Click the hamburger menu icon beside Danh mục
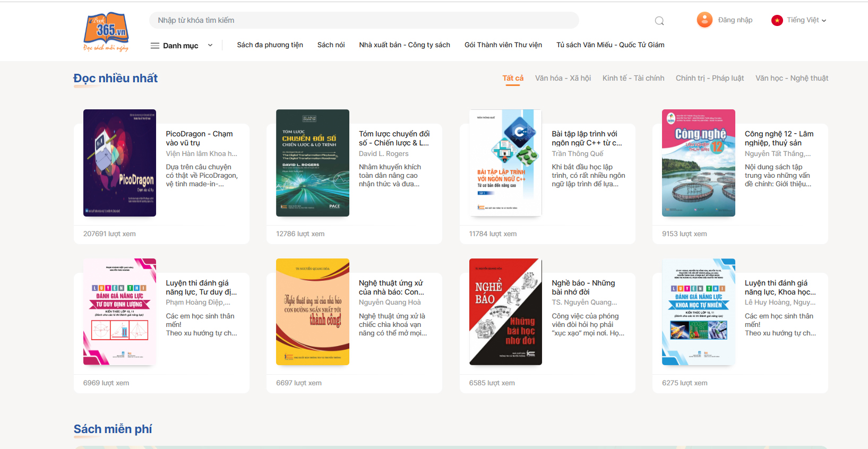The height and width of the screenshot is (449, 868). pyautogui.click(x=155, y=46)
